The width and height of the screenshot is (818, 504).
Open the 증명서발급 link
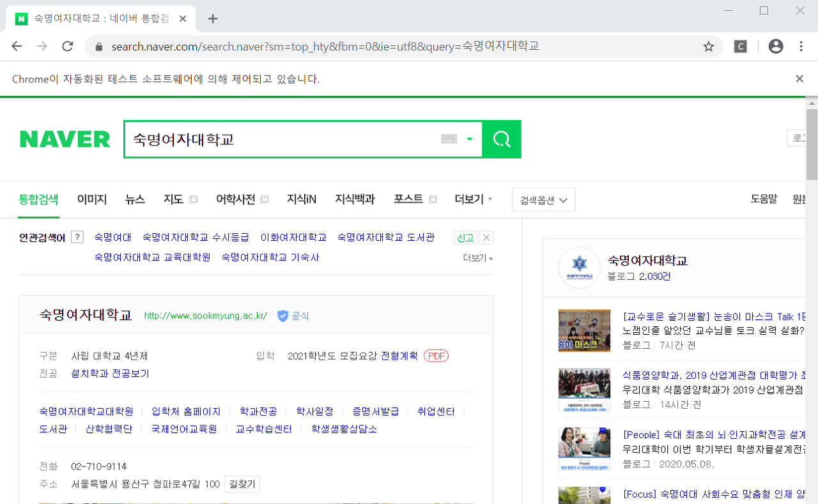pos(376,411)
